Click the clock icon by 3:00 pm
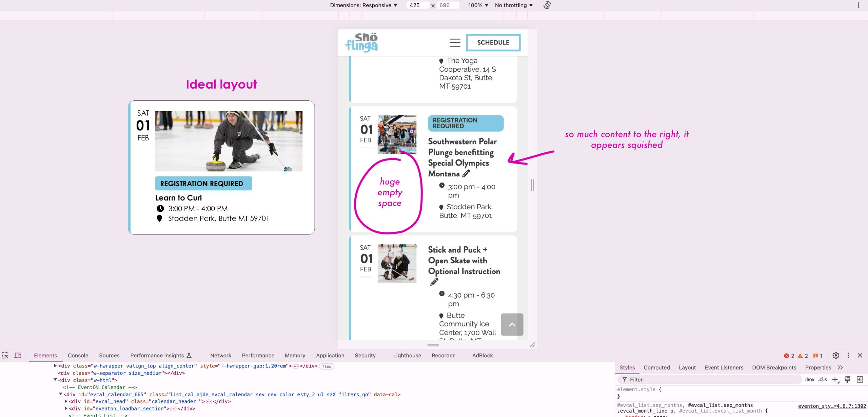Screen dimensions: 868x417 pyautogui.click(x=442, y=185)
